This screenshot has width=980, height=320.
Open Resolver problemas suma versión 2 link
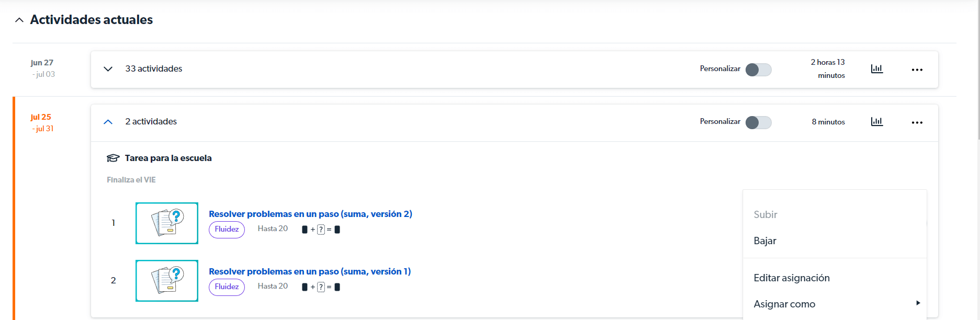pos(310,214)
